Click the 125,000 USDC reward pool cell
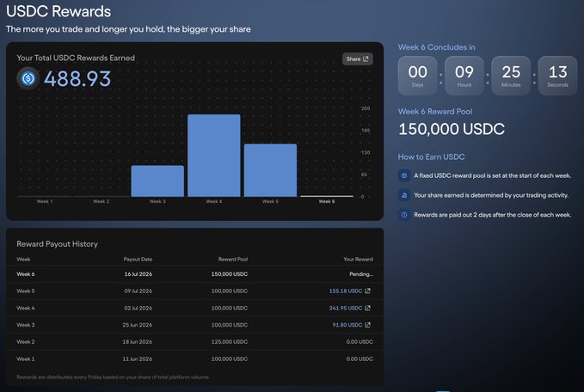584x392 pixels. 230,341
